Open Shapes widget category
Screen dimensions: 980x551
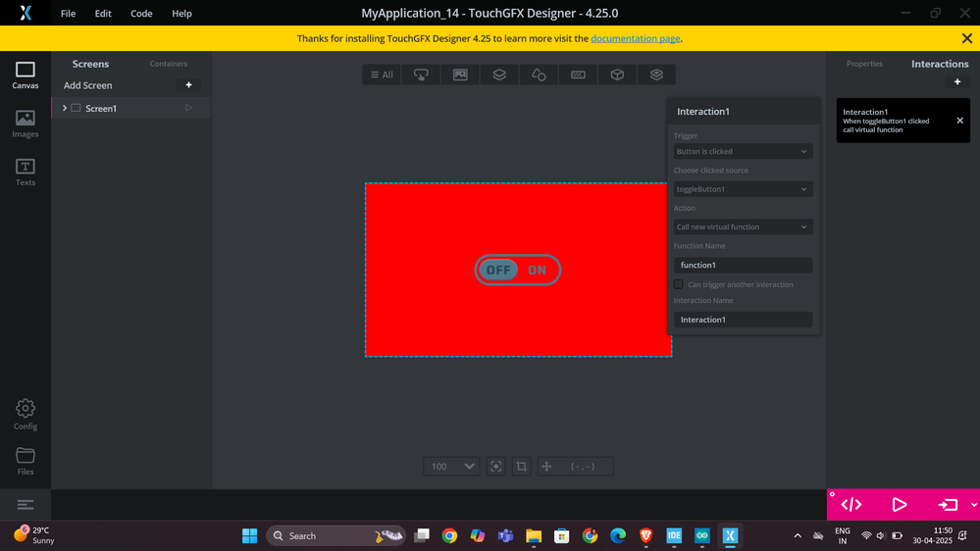click(x=539, y=75)
